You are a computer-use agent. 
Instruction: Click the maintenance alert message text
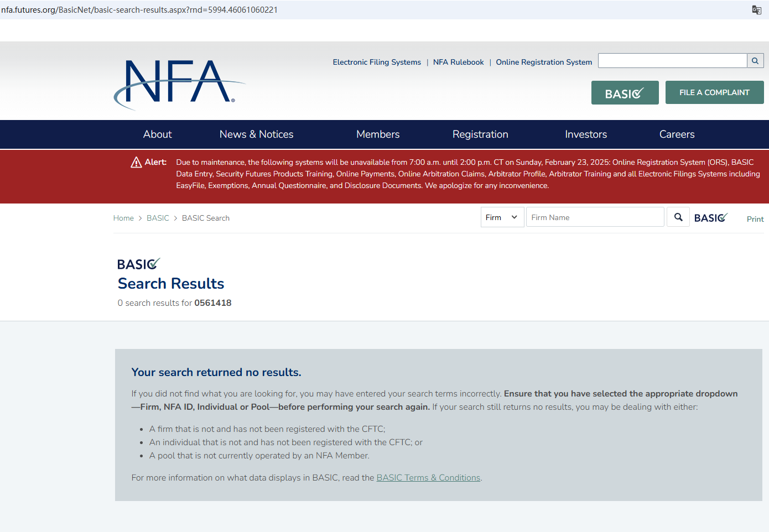468,174
